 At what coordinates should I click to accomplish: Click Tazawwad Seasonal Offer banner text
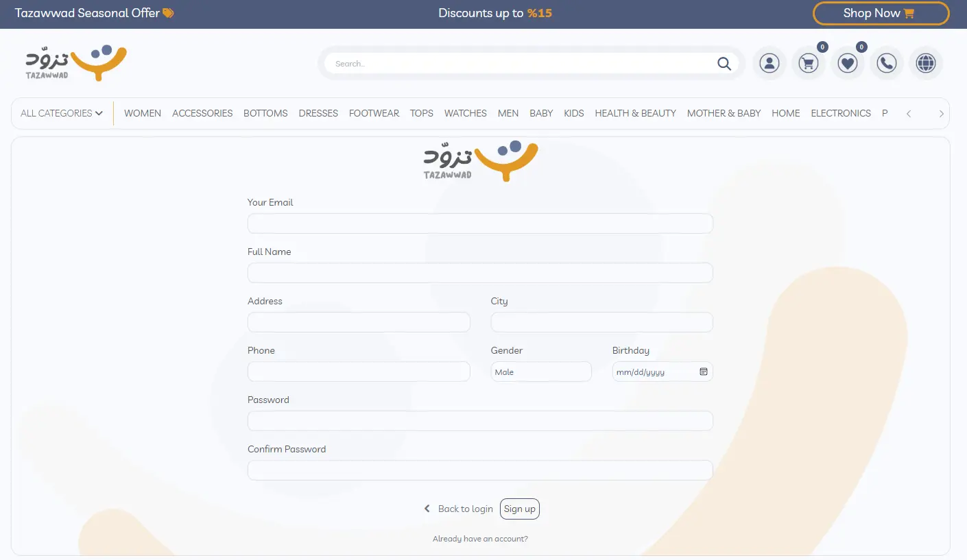95,13
